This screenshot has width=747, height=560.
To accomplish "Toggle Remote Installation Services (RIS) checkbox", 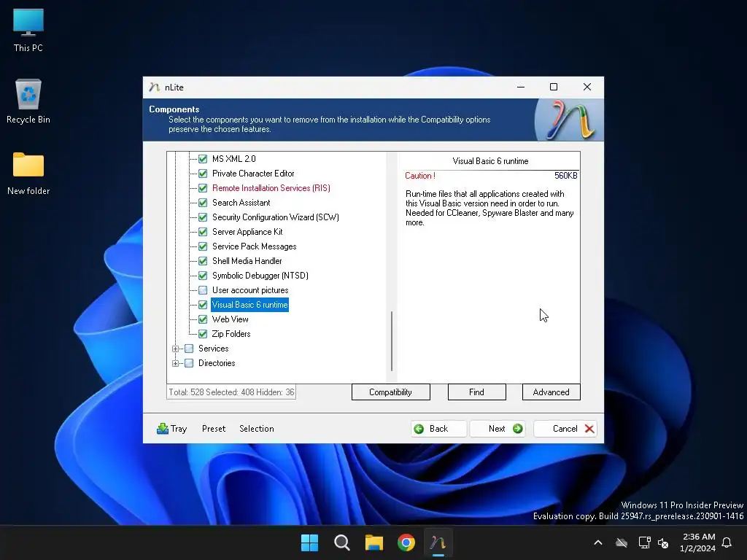I will coord(203,188).
